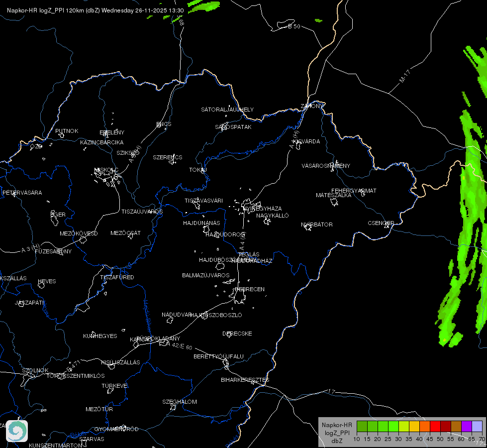Image resolution: width=487 pixels, height=448 pixels.
Task: Click the SÁROSPATAK label
Action: 233,127
